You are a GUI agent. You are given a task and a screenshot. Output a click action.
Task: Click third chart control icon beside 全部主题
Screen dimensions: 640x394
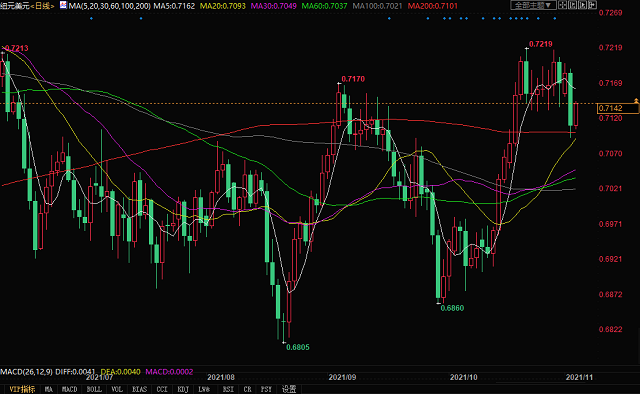582,5
